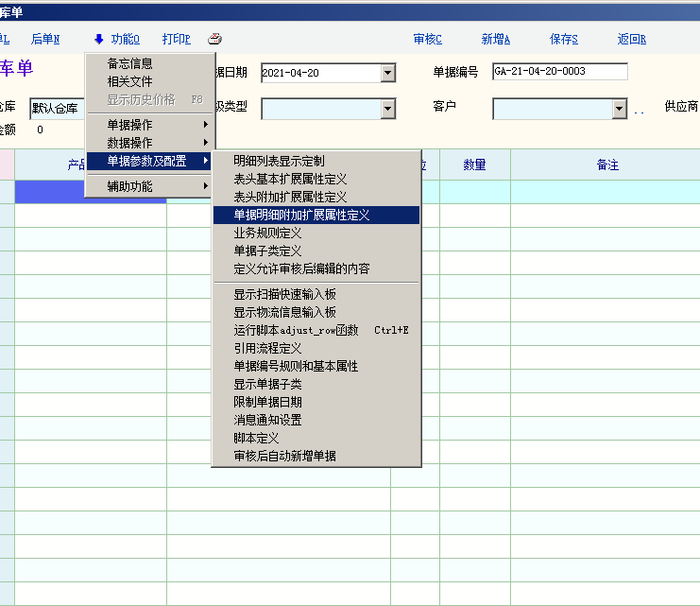This screenshot has width=700, height=606.
Task: Save the document with 保存
Action: [x=564, y=40]
